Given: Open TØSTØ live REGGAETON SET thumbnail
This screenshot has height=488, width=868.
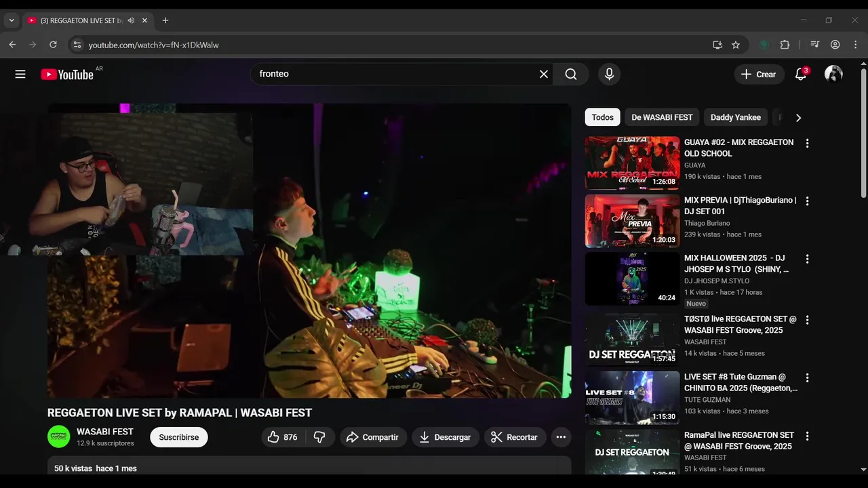Looking at the screenshot, I should [x=632, y=340].
